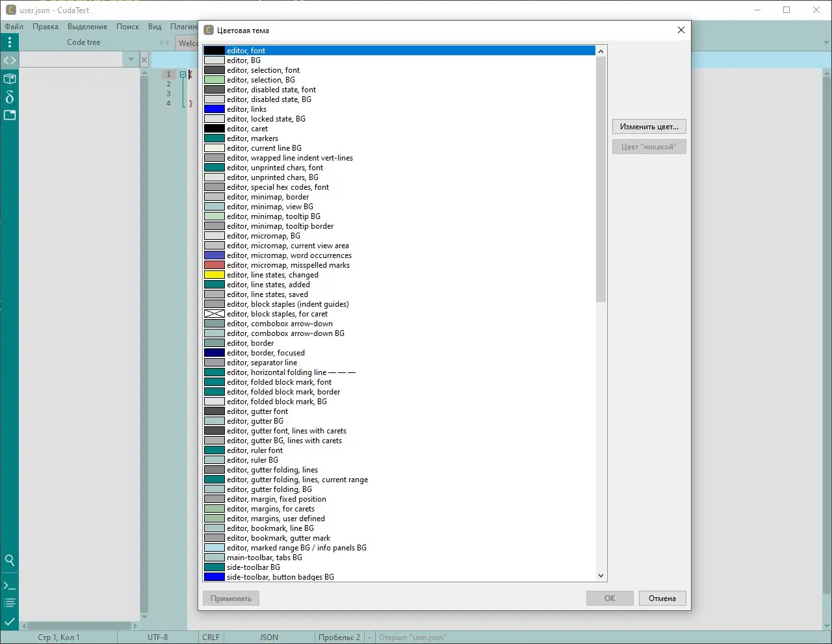Open the Поиск menu
The height and width of the screenshot is (644, 832).
coord(127,27)
